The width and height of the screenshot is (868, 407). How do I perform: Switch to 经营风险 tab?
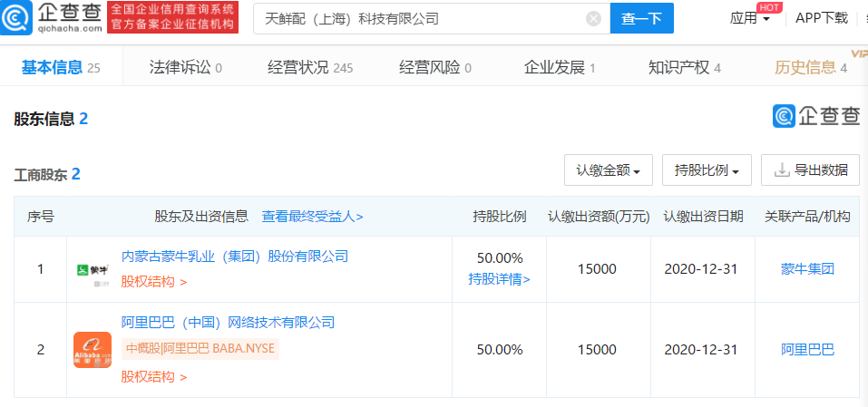[435, 67]
